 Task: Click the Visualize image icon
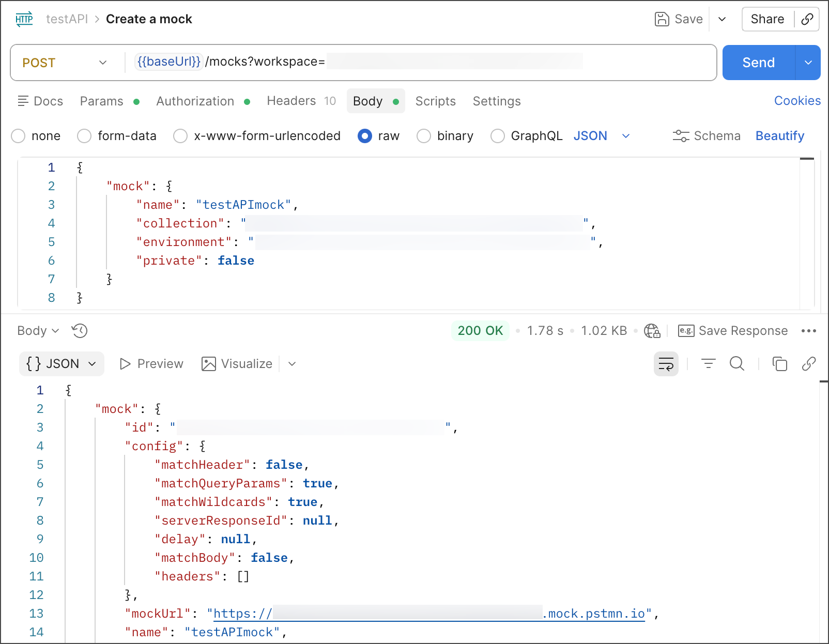(x=209, y=364)
